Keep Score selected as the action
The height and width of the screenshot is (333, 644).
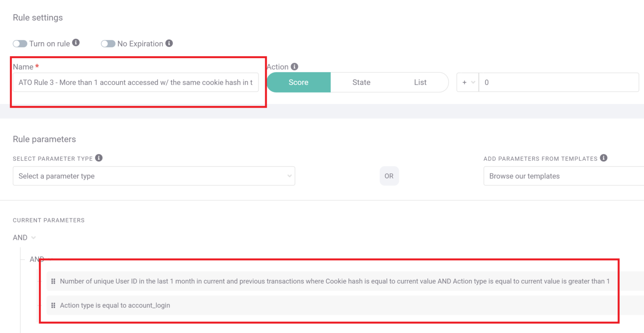[299, 82]
